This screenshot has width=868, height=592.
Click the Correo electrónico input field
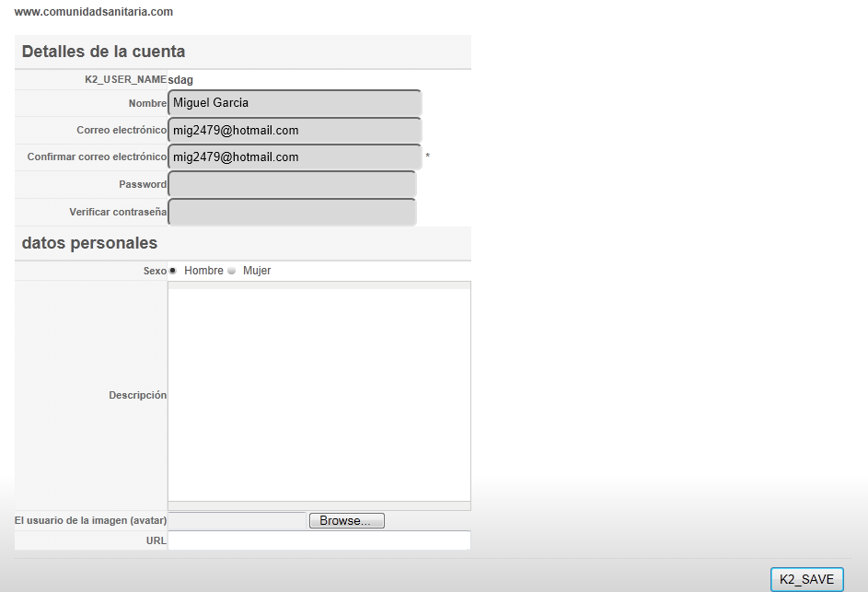pos(295,130)
